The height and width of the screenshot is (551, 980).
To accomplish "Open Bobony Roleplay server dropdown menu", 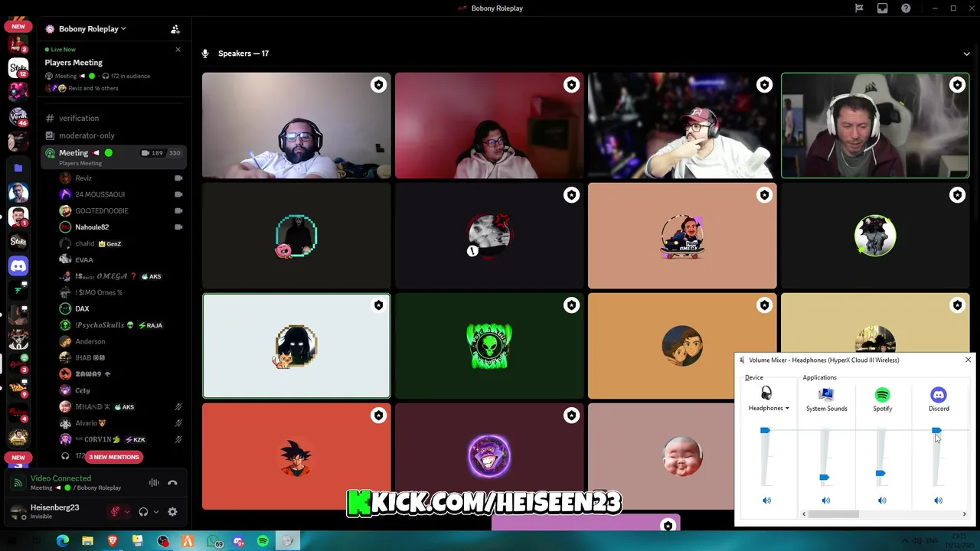I will pos(92,29).
